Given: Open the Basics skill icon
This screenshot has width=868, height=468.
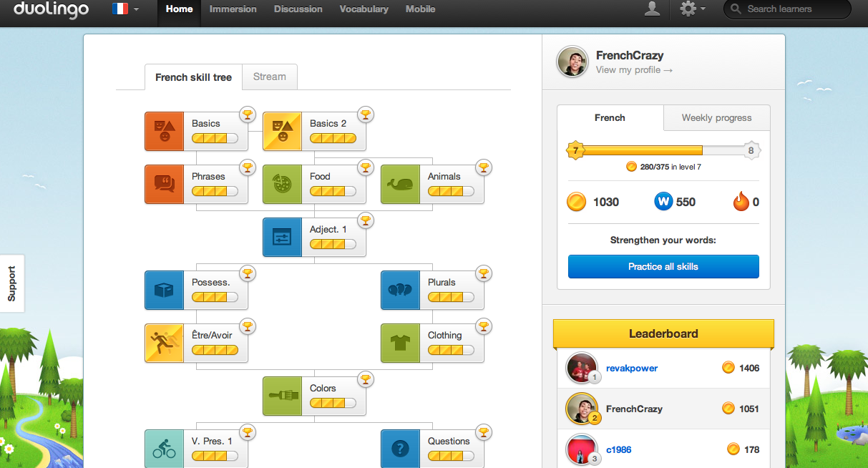Looking at the screenshot, I should [165, 131].
